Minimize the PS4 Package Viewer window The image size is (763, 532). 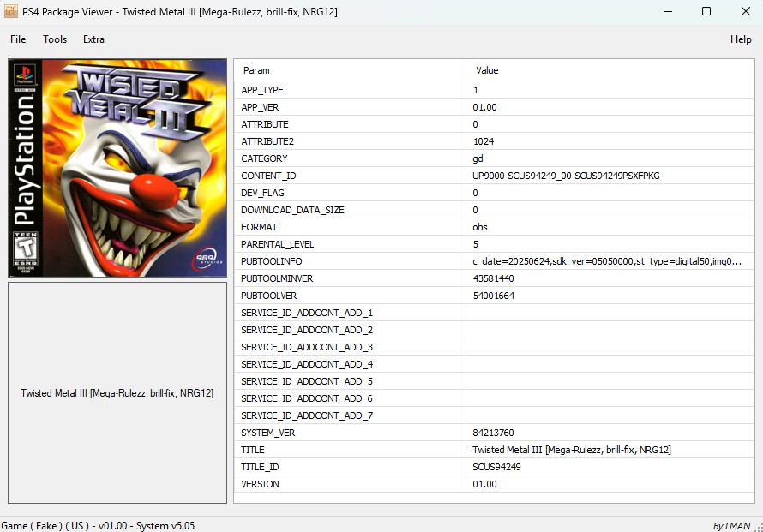point(668,11)
